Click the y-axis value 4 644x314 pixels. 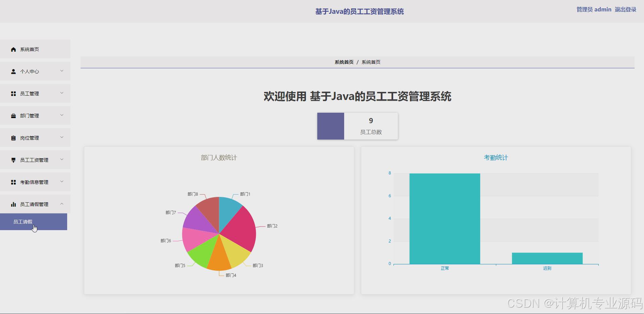(x=390, y=218)
